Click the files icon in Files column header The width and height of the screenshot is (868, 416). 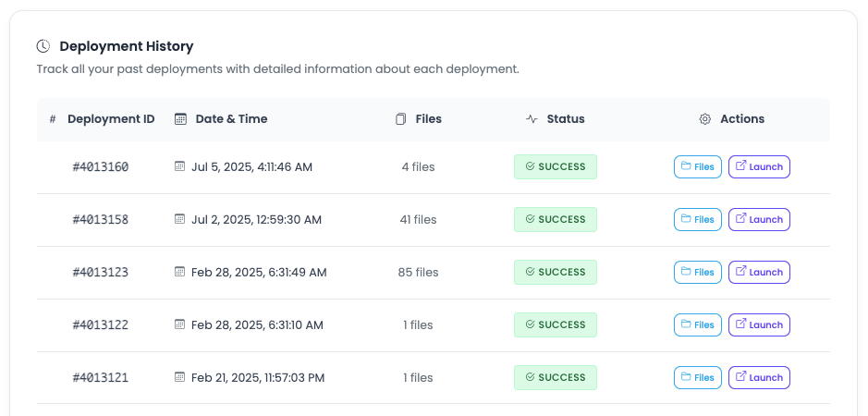pyautogui.click(x=401, y=119)
